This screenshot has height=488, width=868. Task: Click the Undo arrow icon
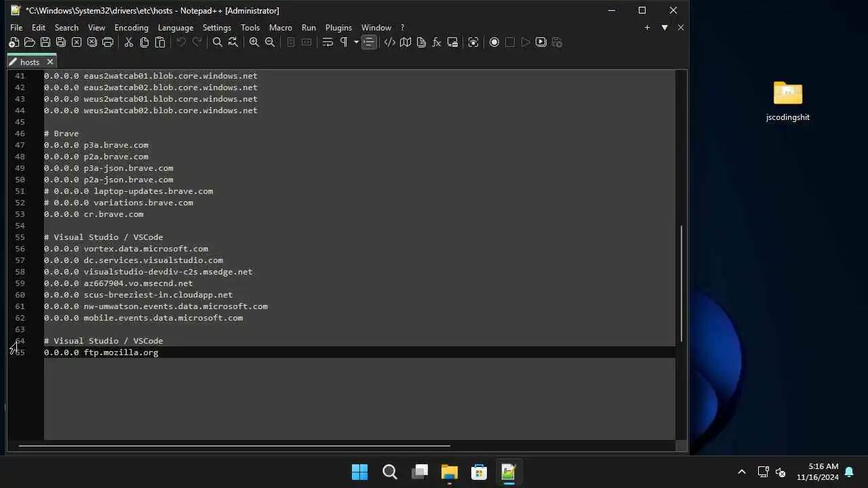(x=181, y=42)
